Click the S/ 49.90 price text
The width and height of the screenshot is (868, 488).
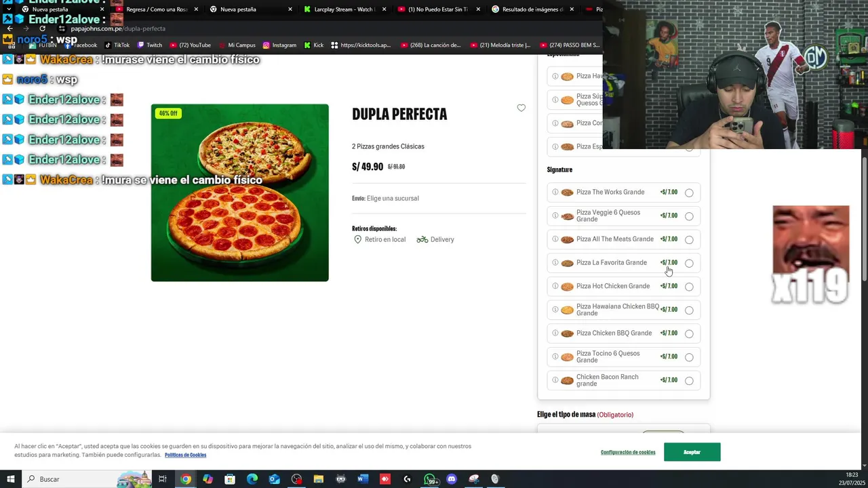[x=368, y=167]
